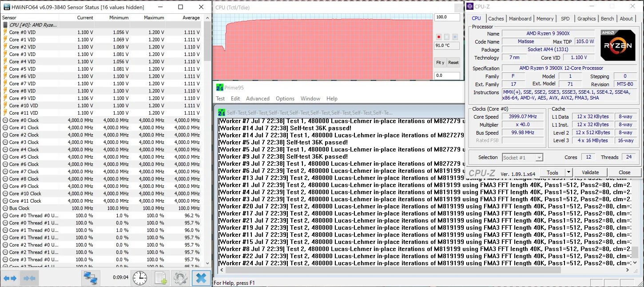This screenshot has width=644, height=287.
Task: Switch to the Caches tab in CPU-Z
Action: 496,19
